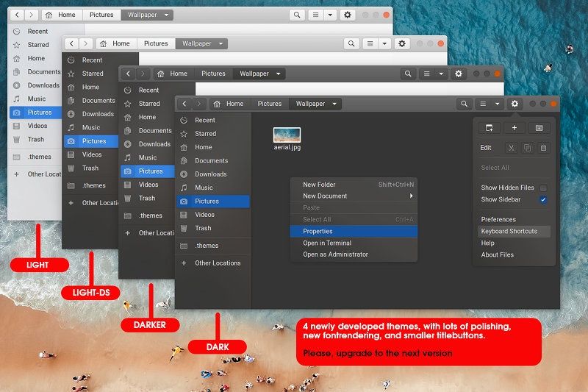This screenshot has width=588, height=392.
Task: Click the new window icon in the popover
Action: 489,128
